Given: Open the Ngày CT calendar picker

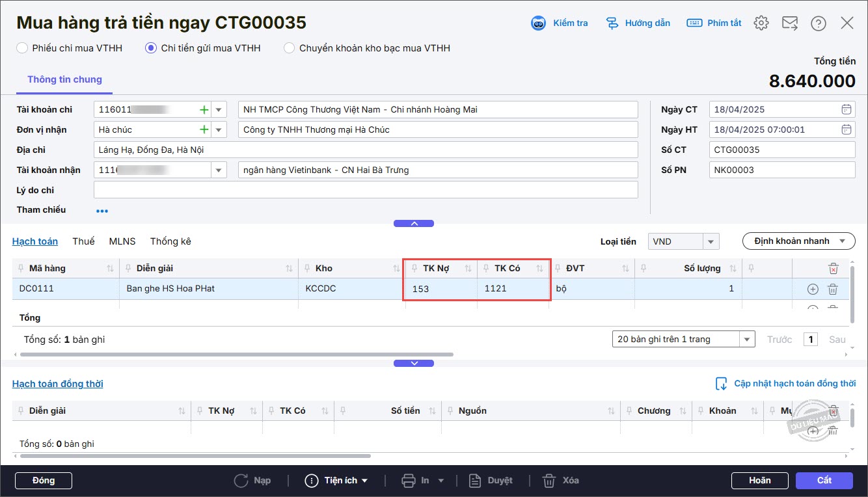Looking at the screenshot, I should click(x=846, y=110).
